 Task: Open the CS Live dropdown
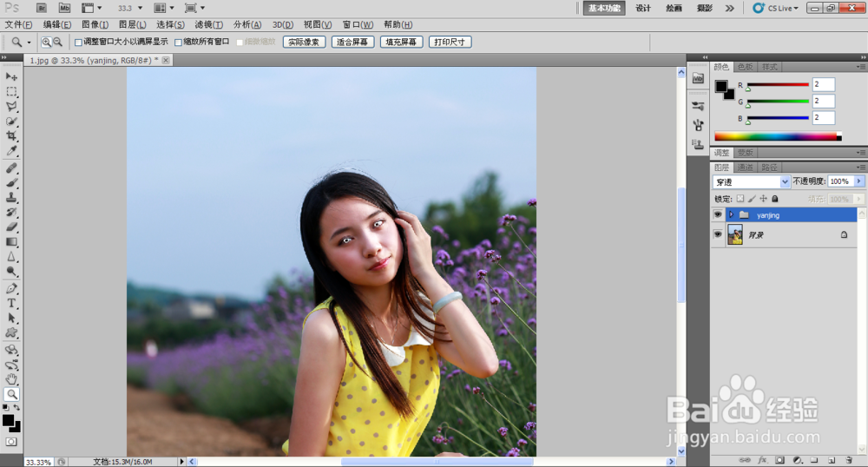[775, 8]
